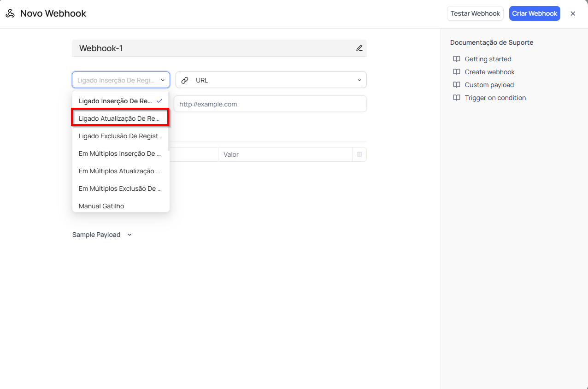Screen dimensions: 588x389
Task: Close the Novo Webhook dialog
Action: pyautogui.click(x=573, y=13)
